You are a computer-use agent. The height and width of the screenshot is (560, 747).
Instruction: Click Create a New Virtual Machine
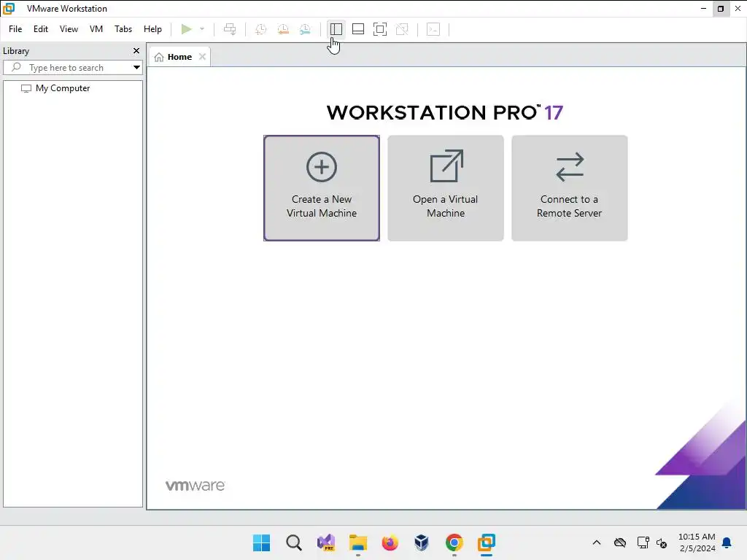(322, 188)
